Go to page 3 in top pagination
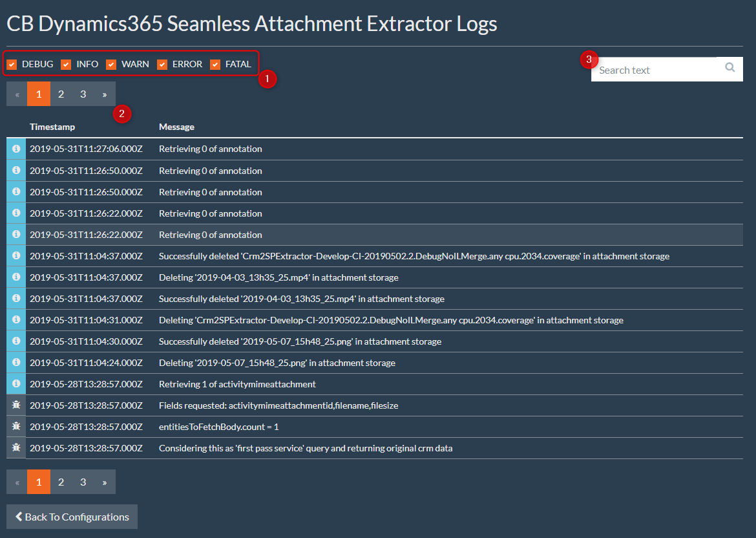The image size is (756, 538). 83,94
